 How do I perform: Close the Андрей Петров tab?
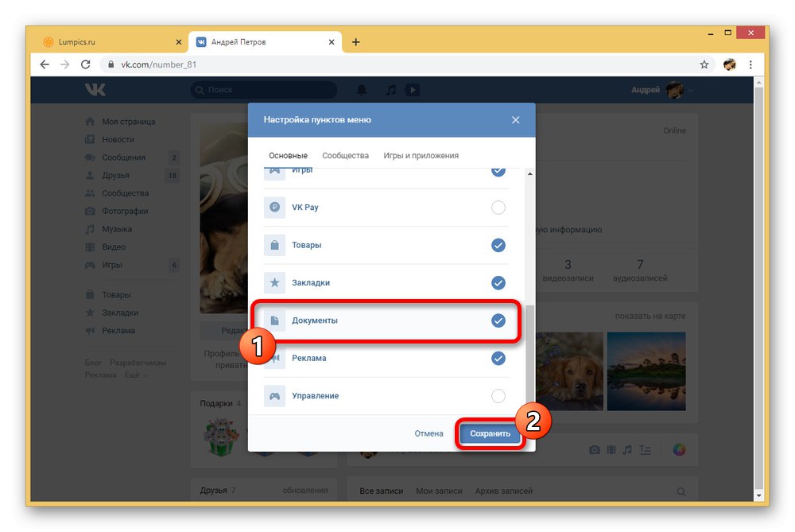click(332, 42)
